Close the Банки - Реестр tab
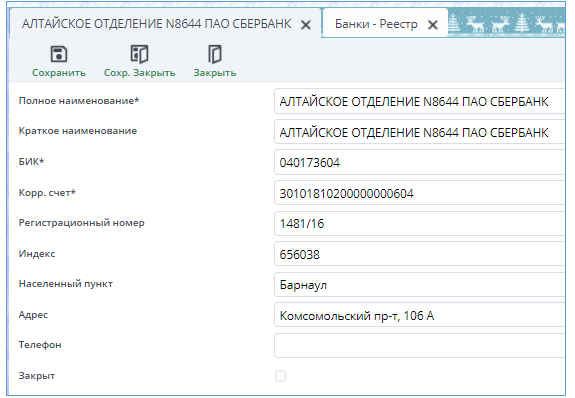575x398 pixels. (x=433, y=25)
